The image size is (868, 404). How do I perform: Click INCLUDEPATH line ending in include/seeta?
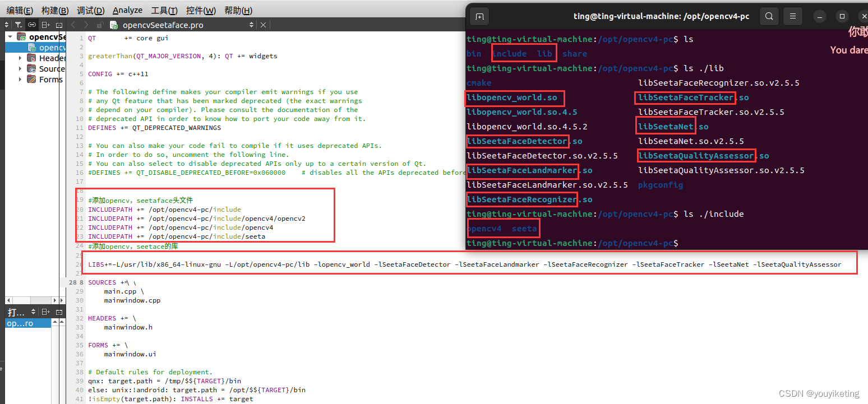177,236
